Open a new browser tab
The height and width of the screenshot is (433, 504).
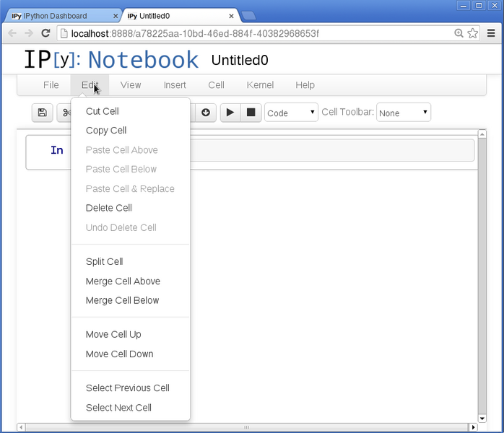[248, 15]
